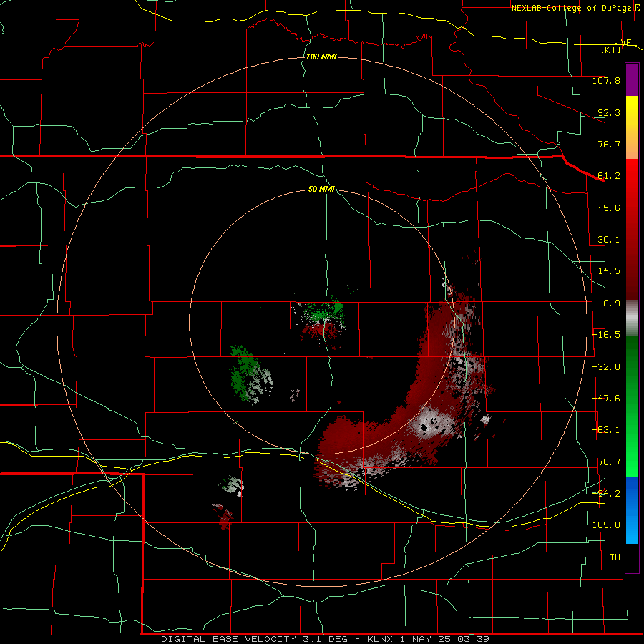
Task: Click the Digital Base Velocity KLNX title caption
Action: point(325,639)
